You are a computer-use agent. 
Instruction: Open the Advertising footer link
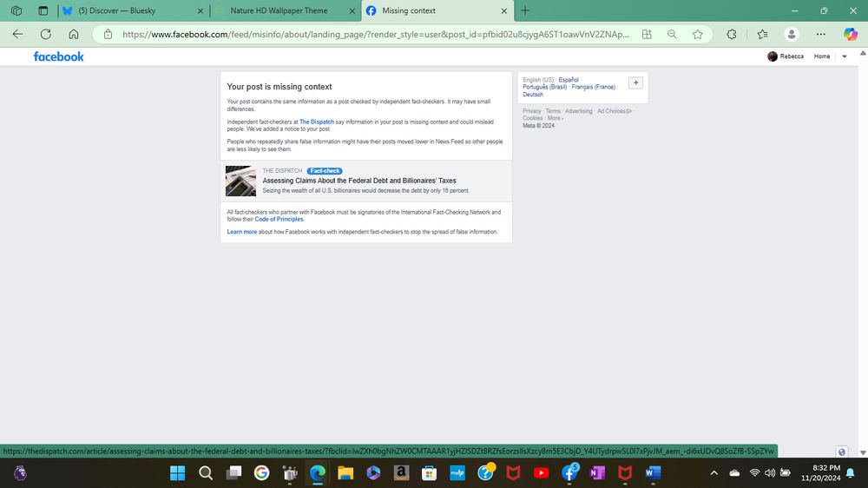578,111
